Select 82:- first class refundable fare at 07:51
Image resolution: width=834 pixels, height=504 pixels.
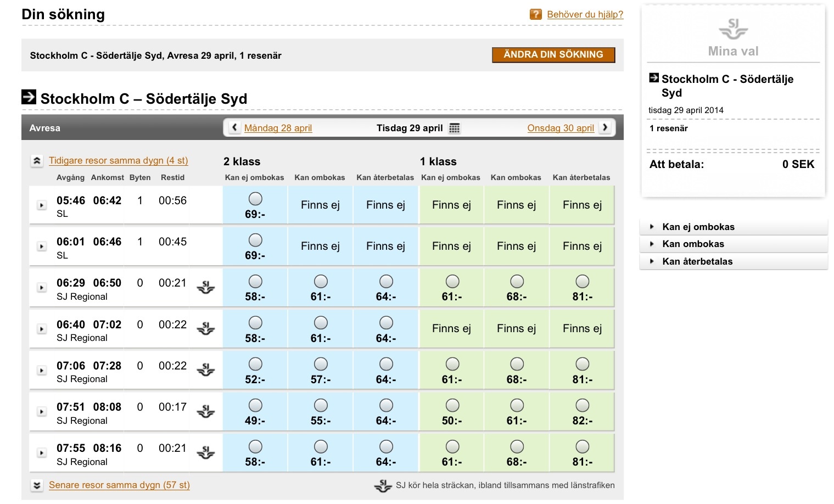point(582,406)
